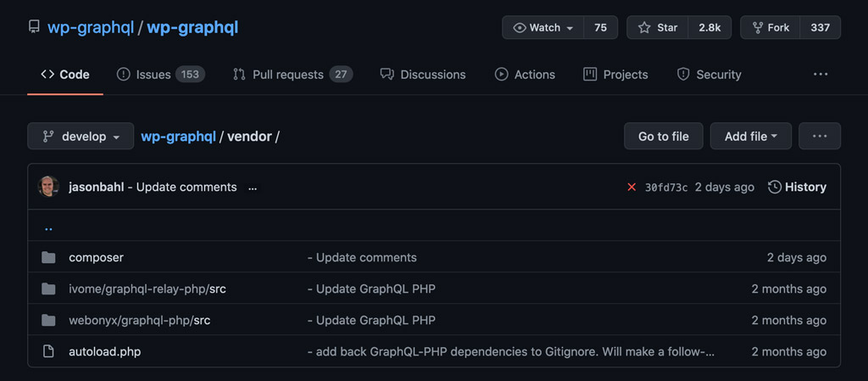Image resolution: width=868 pixels, height=381 pixels.
Task: Expand the overflow tabs ellipsis menu
Action: (821, 74)
